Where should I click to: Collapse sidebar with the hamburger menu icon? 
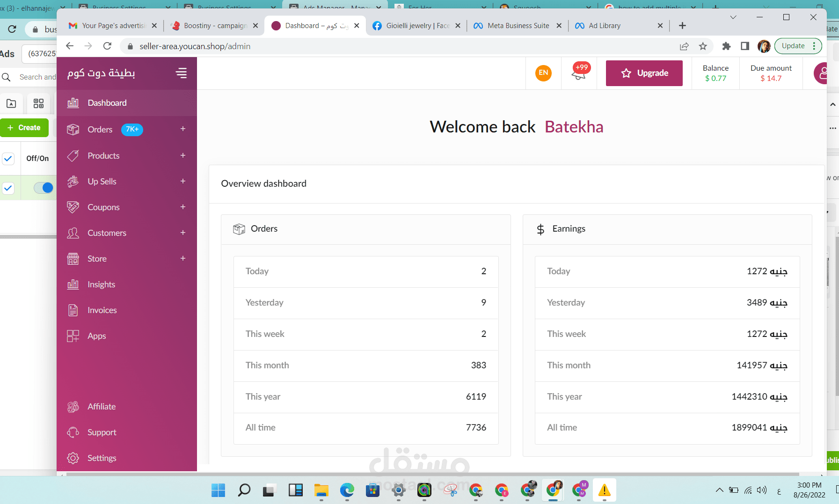181,73
